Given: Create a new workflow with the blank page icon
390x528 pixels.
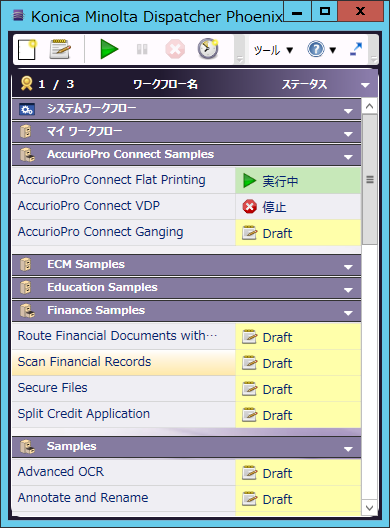Looking at the screenshot, I should (27, 50).
